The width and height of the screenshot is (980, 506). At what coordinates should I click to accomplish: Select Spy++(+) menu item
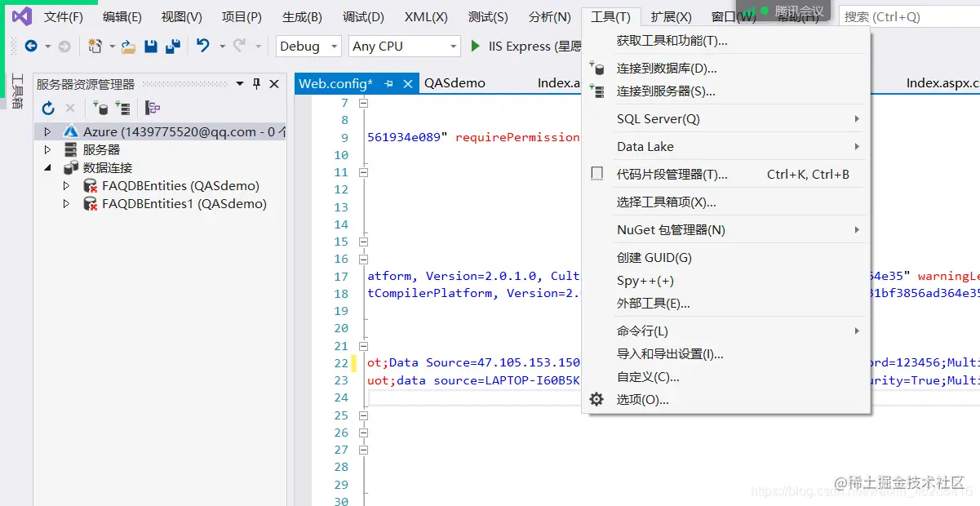pos(726,281)
